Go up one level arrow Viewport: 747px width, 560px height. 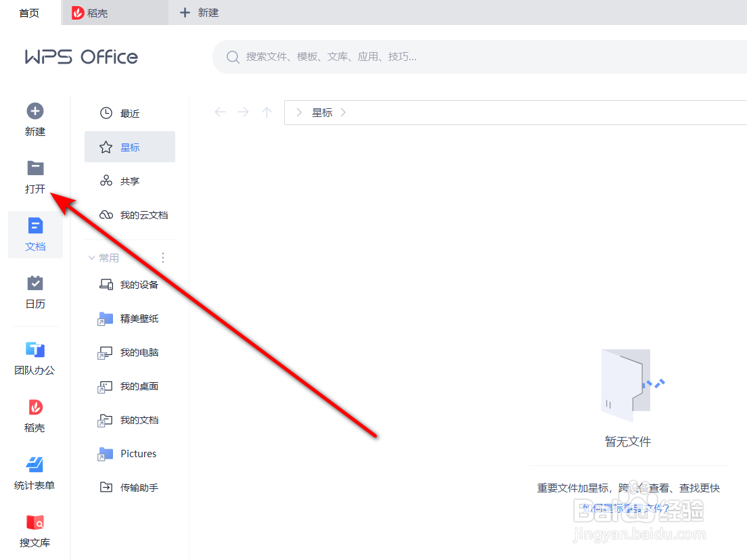tap(267, 112)
